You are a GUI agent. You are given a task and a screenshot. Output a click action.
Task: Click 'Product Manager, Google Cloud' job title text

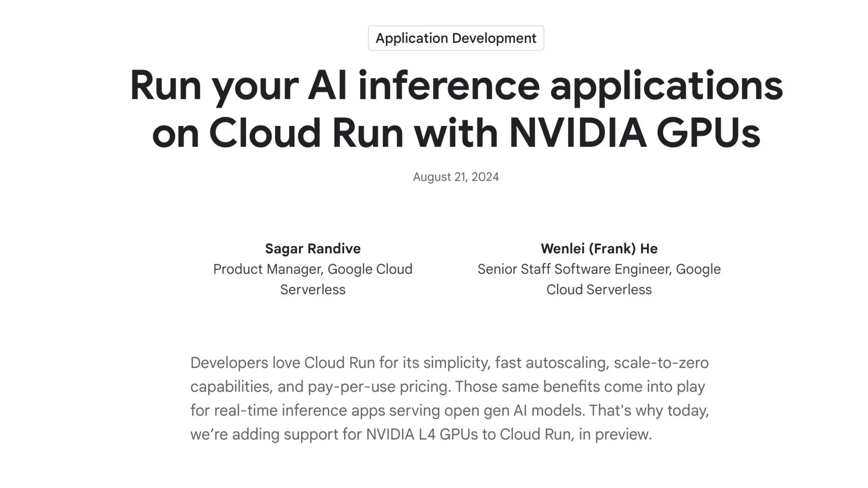[313, 269]
